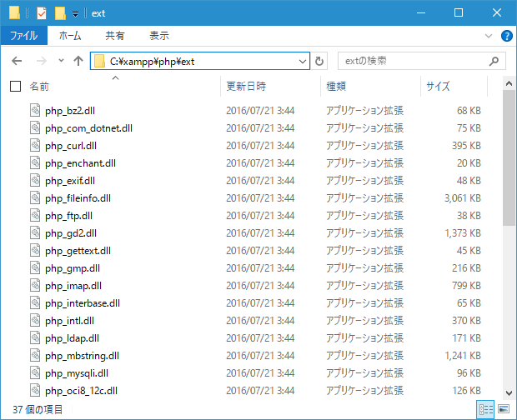Switch to the 表示 ribbon tab
Viewport: 517px width, 420px height.
coord(159,36)
